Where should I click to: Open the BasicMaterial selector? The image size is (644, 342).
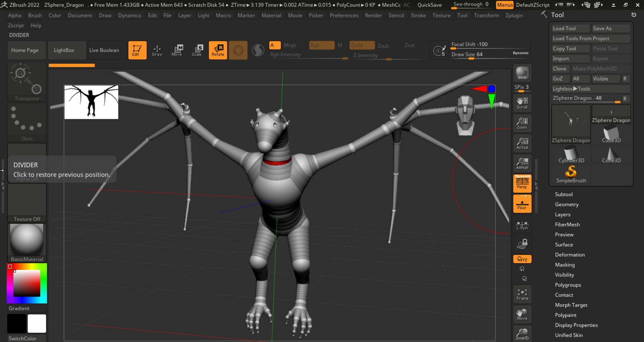(x=27, y=243)
